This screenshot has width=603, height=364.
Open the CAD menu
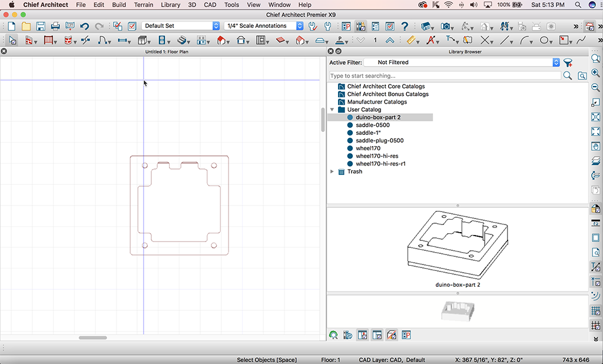[x=211, y=5]
